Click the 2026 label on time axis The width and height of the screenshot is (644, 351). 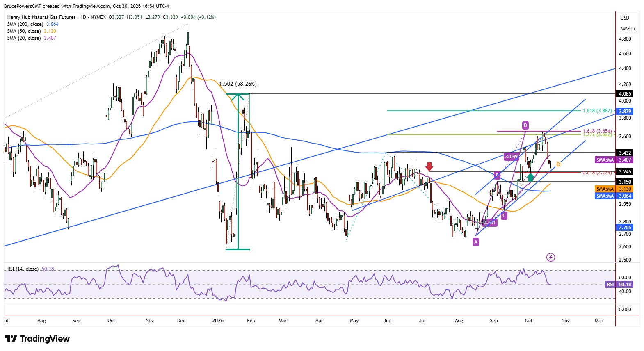218,321
